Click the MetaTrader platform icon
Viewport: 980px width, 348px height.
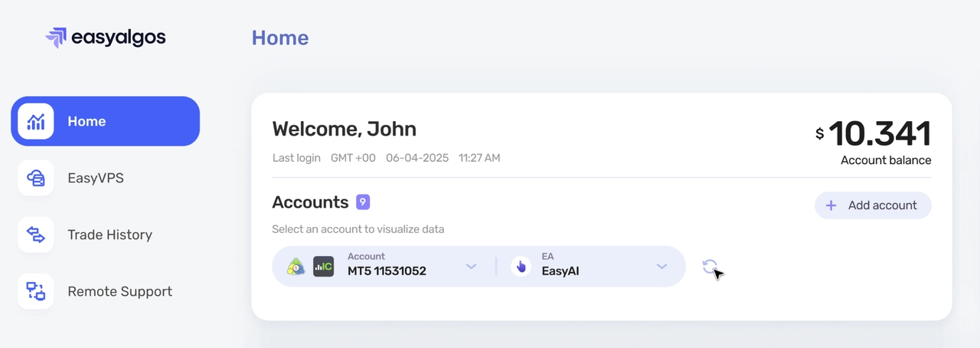[x=296, y=267]
